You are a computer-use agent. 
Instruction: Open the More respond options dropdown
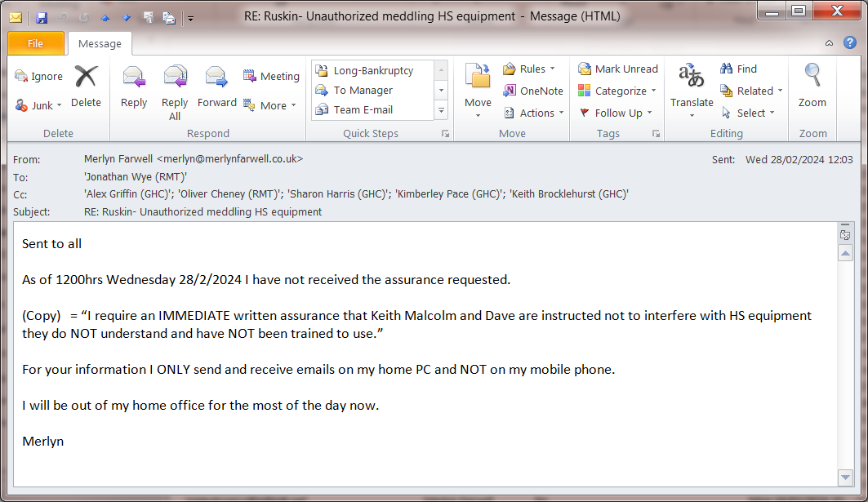tap(270, 105)
